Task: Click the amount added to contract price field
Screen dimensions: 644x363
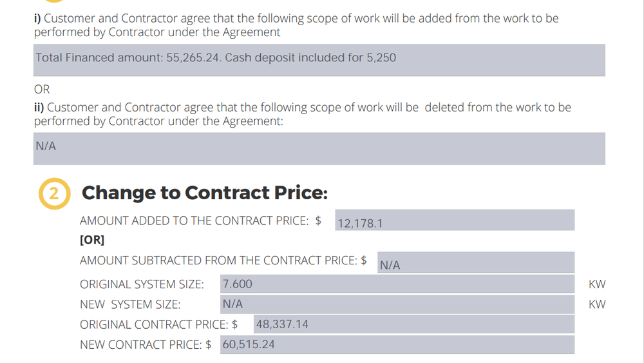Action: [x=454, y=221]
